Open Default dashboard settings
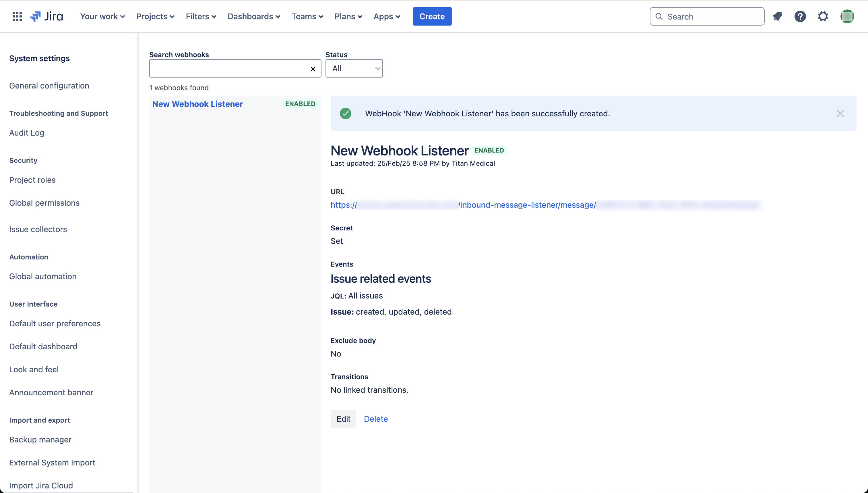The width and height of the screenshot is (868, 493). coord(43,346)
